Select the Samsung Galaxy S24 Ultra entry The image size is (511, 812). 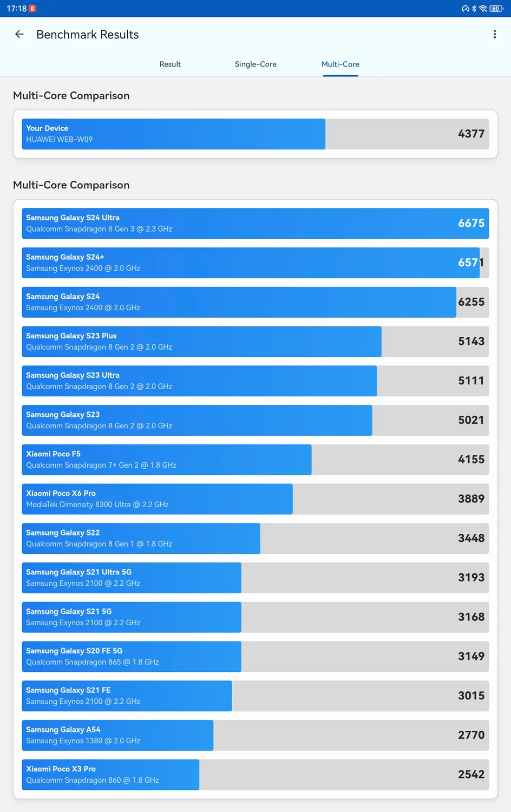[x=255, y=223]
